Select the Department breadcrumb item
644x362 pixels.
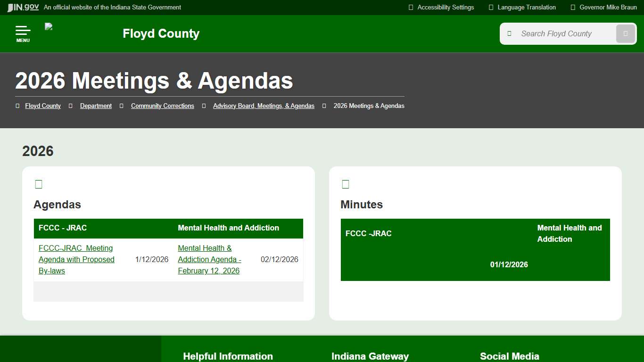(x=96, y=106)
